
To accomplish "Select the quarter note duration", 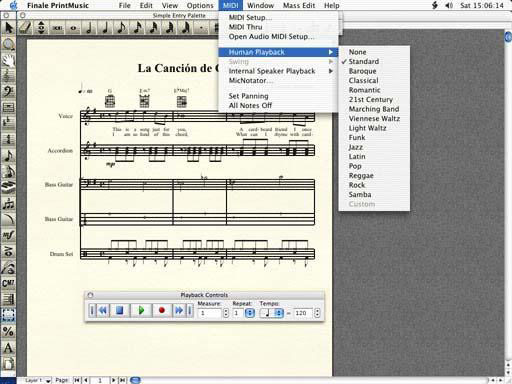I will pyautogui.click(x=105, y=28).
